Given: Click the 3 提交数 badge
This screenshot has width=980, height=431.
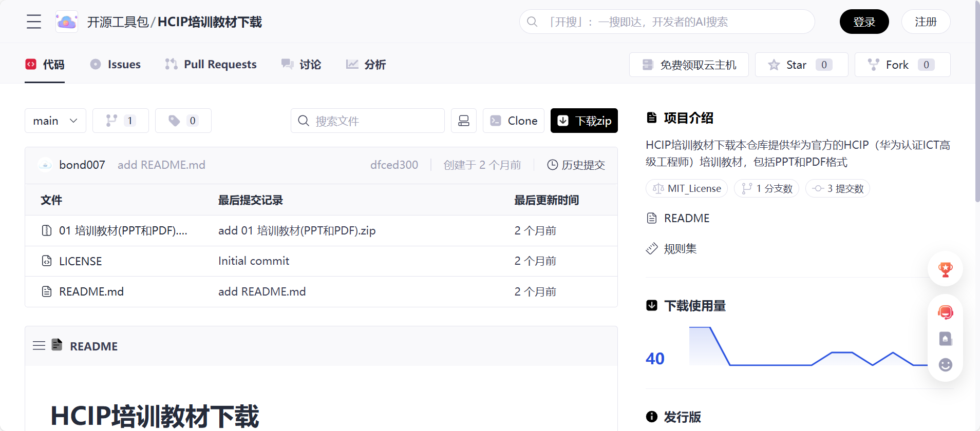Looking at the screenshot, I should pos(838,188).
